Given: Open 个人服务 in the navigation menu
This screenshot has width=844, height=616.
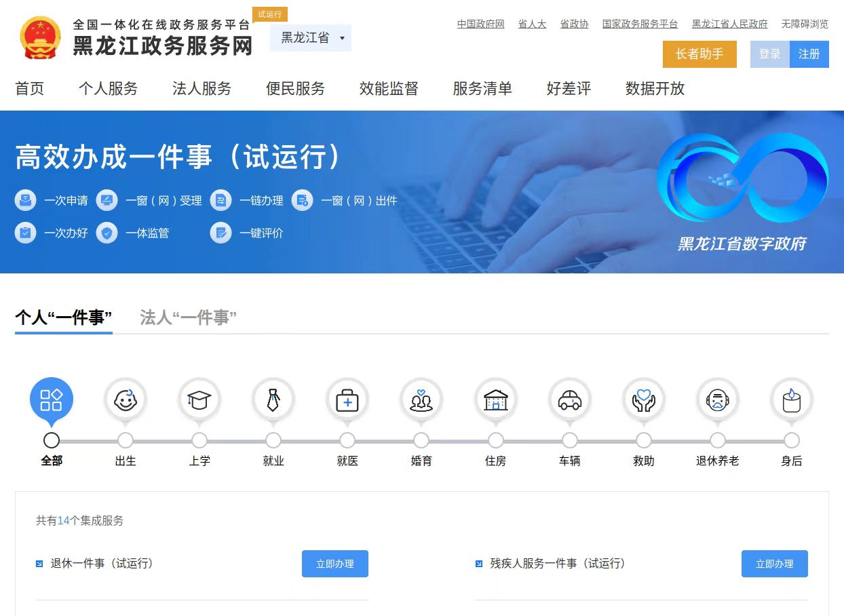Looking at the screenshot, I should (x=108, y=89).
